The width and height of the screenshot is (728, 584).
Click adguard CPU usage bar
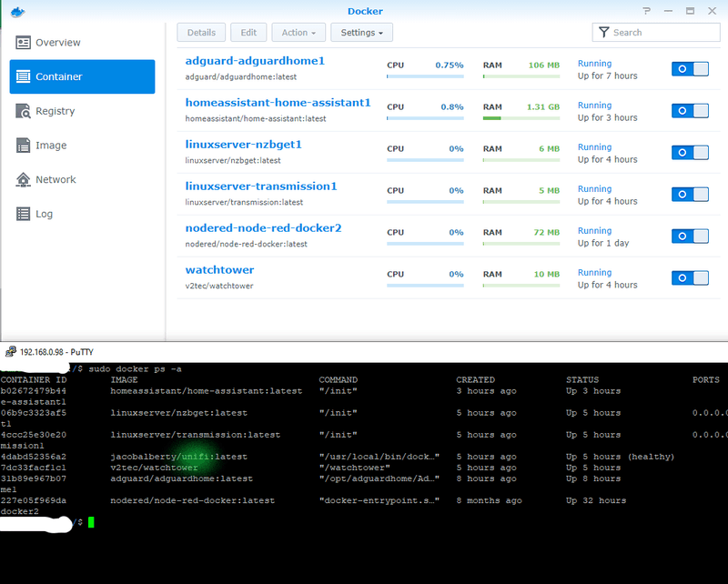[x=425, y=76]
